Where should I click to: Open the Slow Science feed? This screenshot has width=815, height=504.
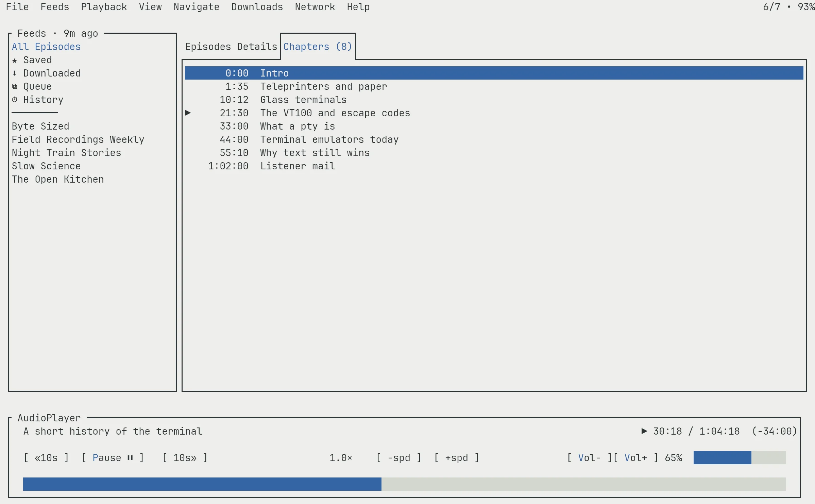[46, 166]
